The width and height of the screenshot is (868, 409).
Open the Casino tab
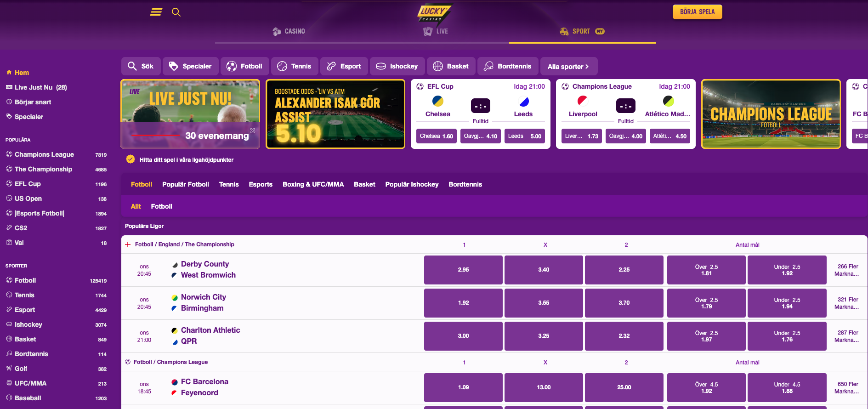click(289, 31)
